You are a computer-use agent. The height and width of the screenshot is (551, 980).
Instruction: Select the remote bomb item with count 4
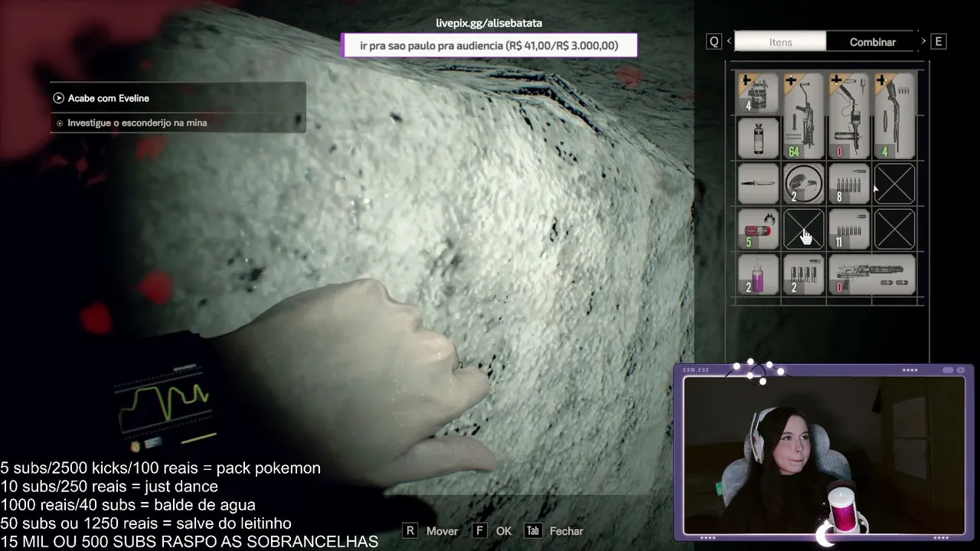tap(758, 93)
